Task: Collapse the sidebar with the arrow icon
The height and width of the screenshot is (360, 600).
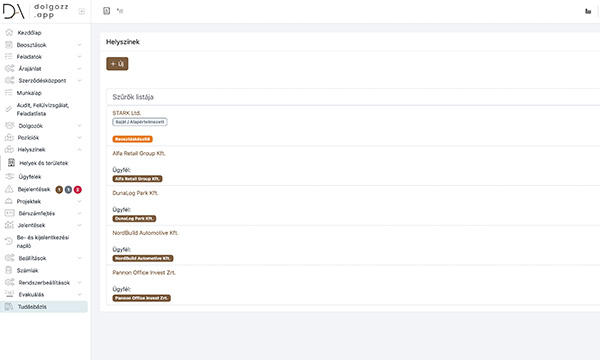Action: click(82, 11)
